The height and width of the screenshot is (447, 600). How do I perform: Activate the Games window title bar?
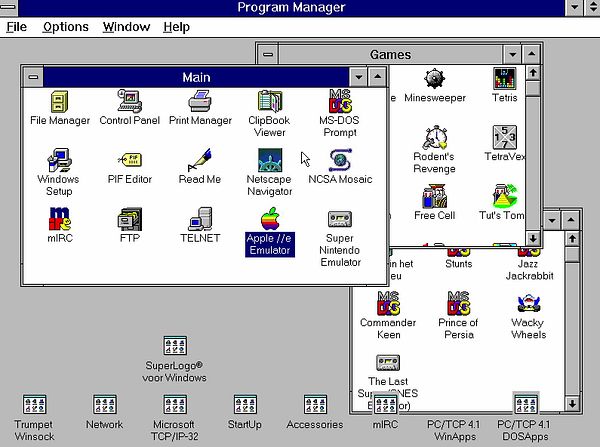(x=390, y=54)
